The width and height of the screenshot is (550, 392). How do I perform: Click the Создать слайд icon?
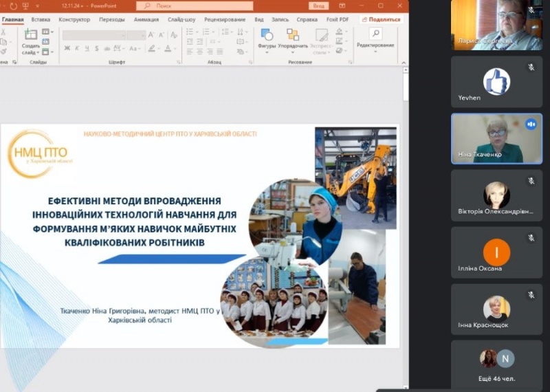tap(30, 34)
